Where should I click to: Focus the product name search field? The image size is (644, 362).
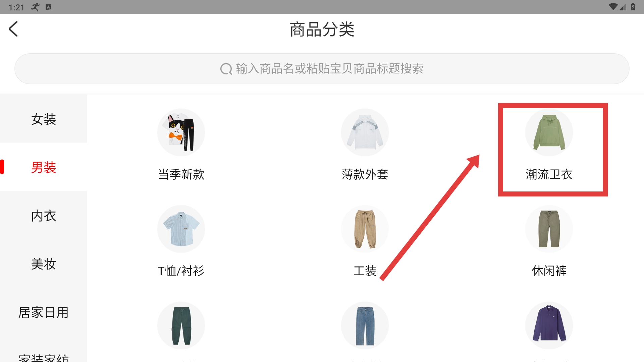[322, 69]
